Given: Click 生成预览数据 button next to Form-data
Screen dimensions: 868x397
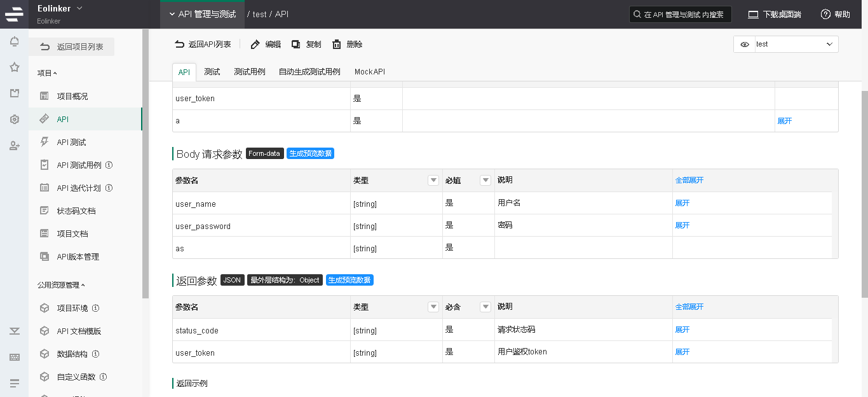Looking at the screenshot, I should (x=310, y=153).
